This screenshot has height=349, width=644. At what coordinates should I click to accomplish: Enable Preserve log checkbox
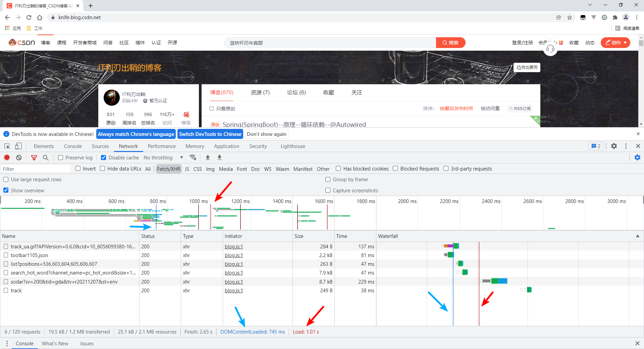[61, 158]
